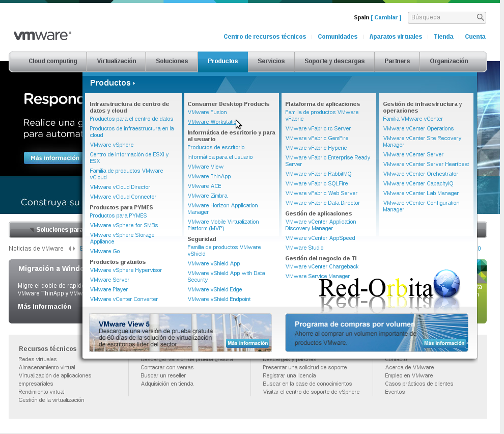Open Familia VMware vCenter link

coord(413,119)
